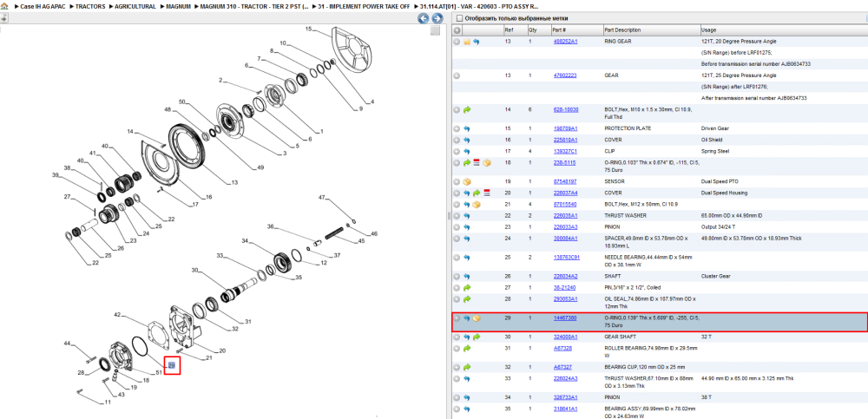Open part number link 47602223
The image size is (868, 419).
[565, 75]
